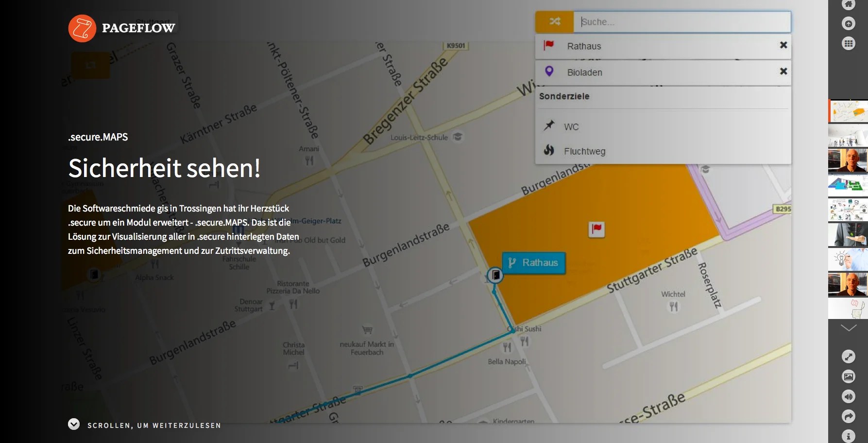Toggle image-only view with the picture icon
This screenshot has height=443, width=868.
[x=849, y=376]
